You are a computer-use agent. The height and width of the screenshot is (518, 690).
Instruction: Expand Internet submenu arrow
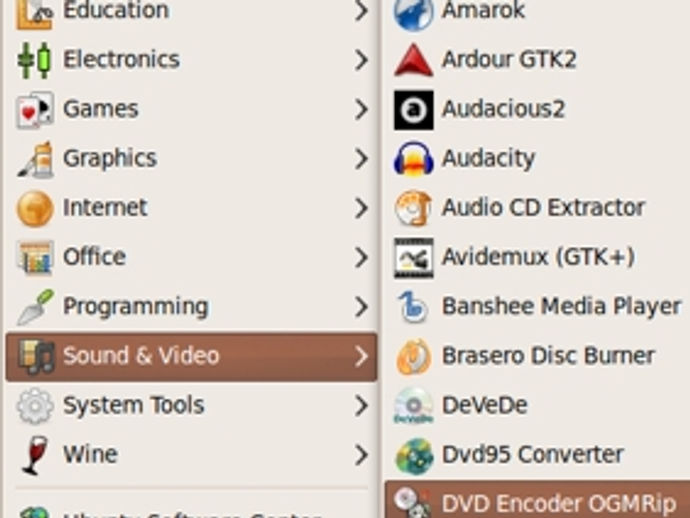coord(361,208)
